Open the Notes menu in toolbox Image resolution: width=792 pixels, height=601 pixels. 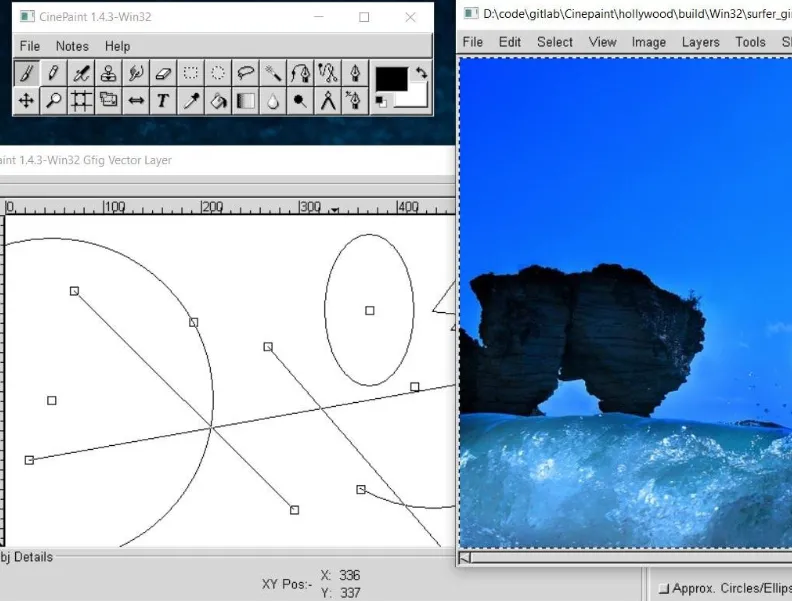pos(72,46)
